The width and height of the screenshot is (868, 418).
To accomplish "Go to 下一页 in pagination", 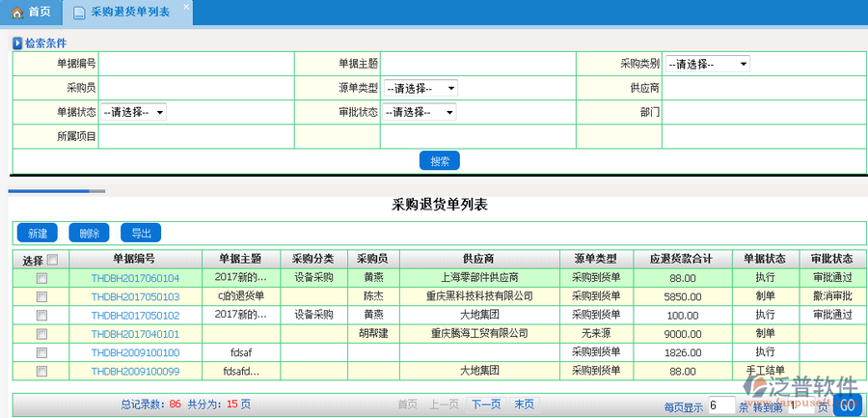I will click(486, 404).
